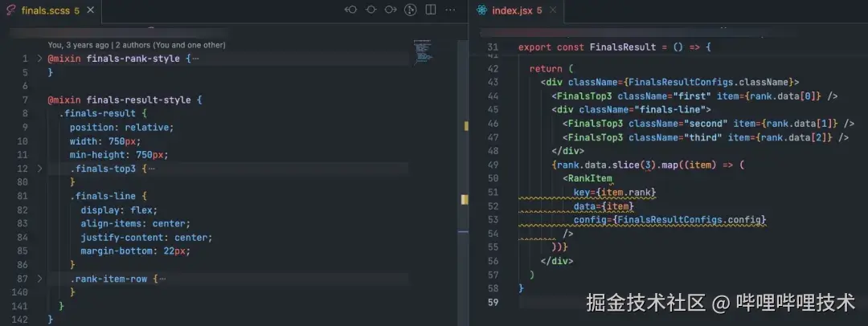The image size is (868, 326).
Task: Go to next change icon
Action: point(391,10)
